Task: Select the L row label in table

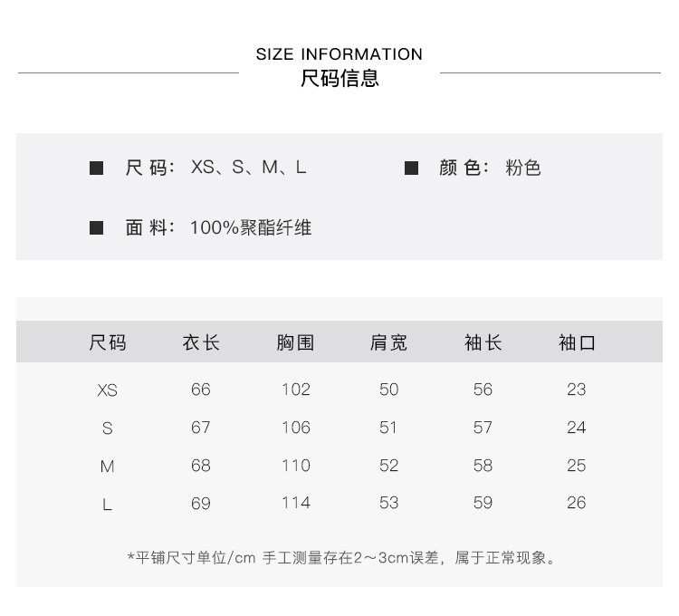Action: tap(107, 505)
